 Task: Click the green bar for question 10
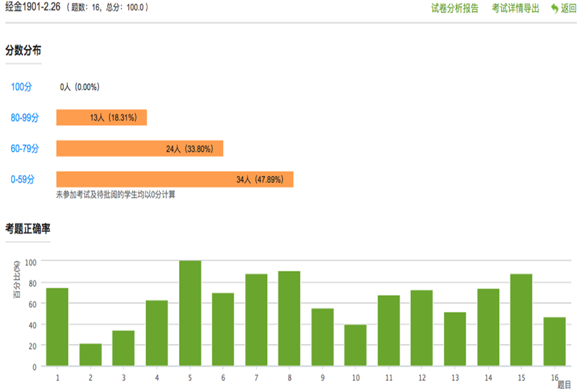355,345
